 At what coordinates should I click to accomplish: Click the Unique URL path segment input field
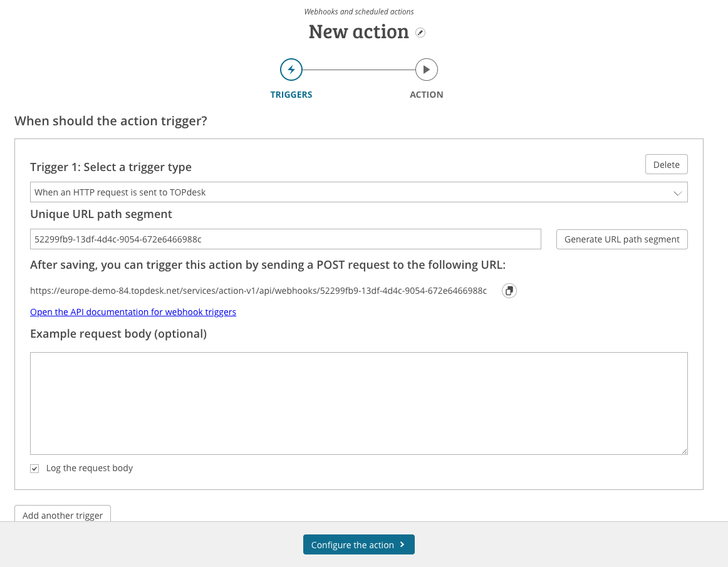pos(285,239)
